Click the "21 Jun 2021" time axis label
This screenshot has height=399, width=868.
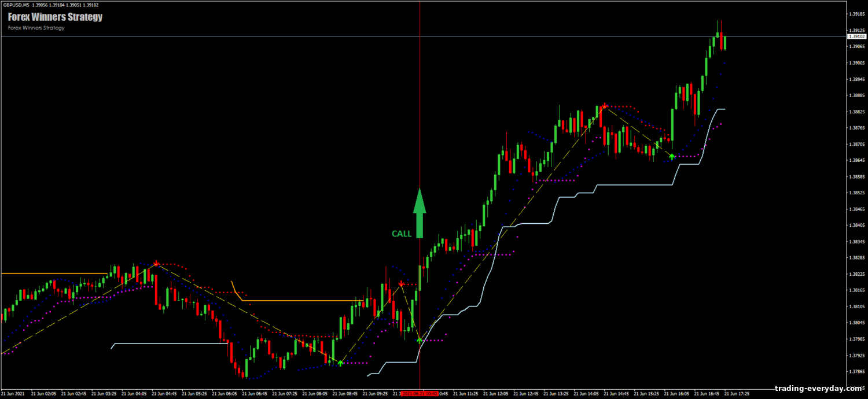[13, 393]
